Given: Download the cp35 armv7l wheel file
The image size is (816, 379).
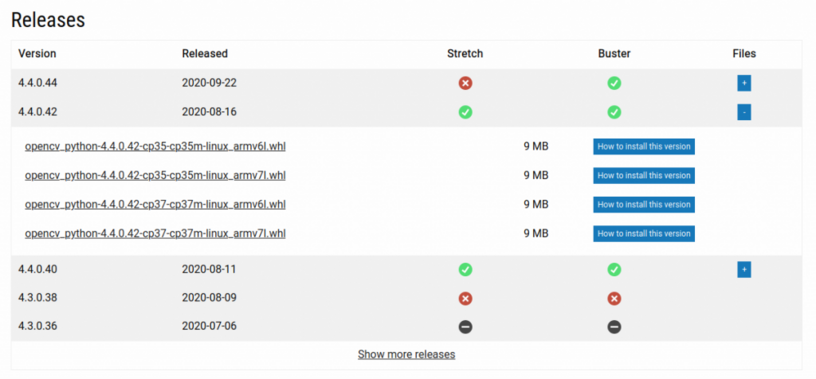Looking at the screenshot, I should tap(155, 176).
